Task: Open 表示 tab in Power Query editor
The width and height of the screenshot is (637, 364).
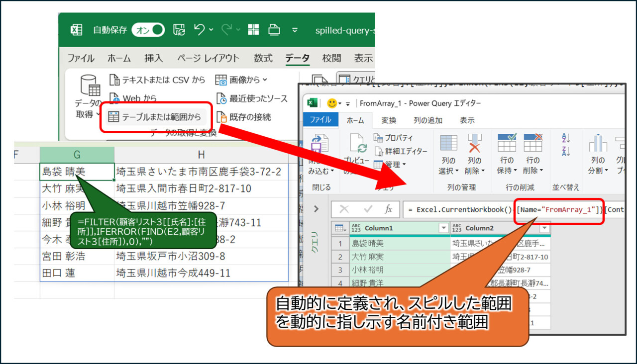Action: (467, 120)
